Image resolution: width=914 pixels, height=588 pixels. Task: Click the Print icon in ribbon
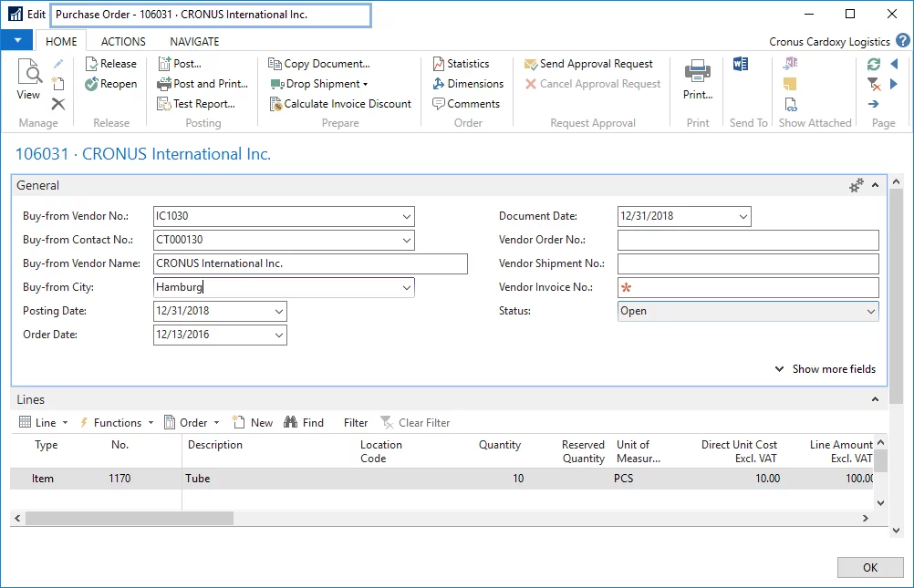click(x=698, y=72)
